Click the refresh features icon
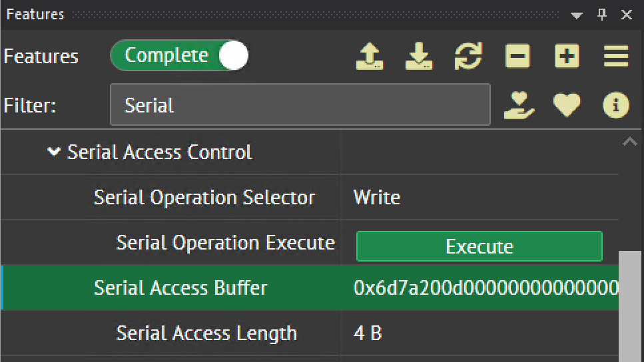 click(468, 57)
